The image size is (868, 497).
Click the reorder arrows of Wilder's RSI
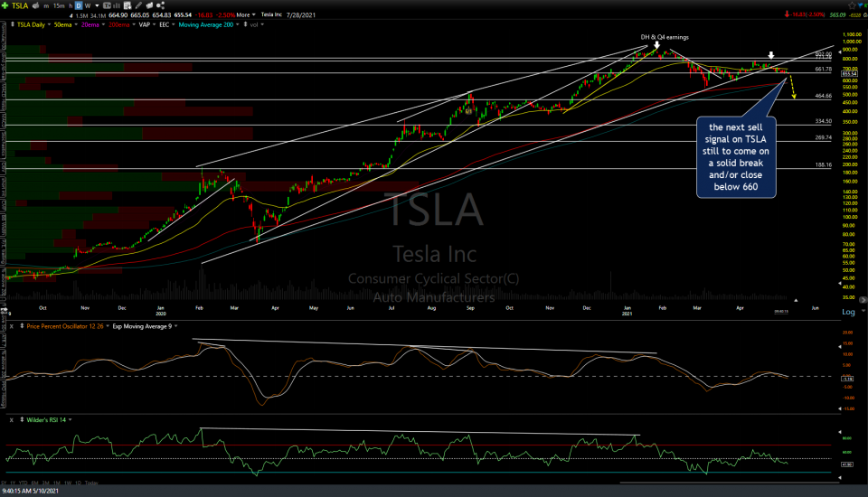click(x=22, y=420)
